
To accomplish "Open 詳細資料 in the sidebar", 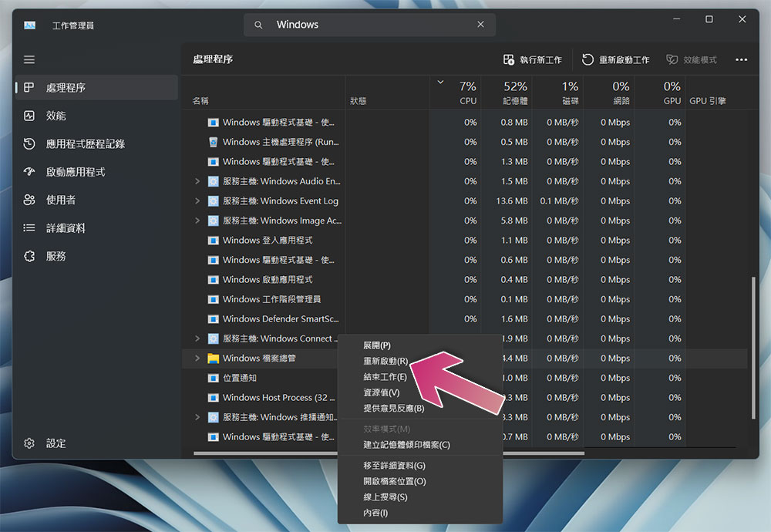I will [x=96, y=227].
